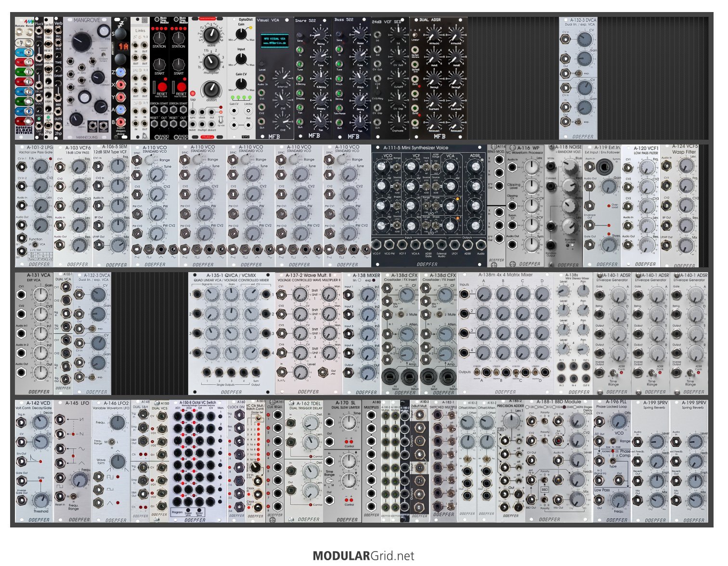Adjust the Mix knob on A-106-5 SEM
The height and width of the screenshot is (566, 728).
[117, 245]
